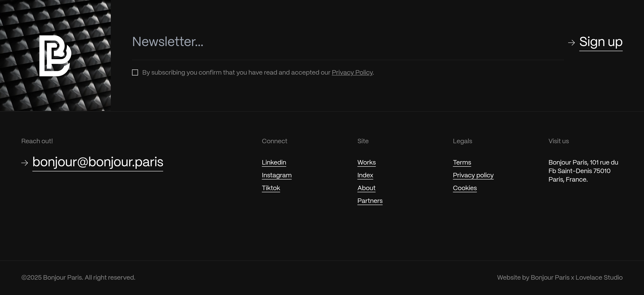Click the Reach out! heading
The image size is (644, 295).
37,141
